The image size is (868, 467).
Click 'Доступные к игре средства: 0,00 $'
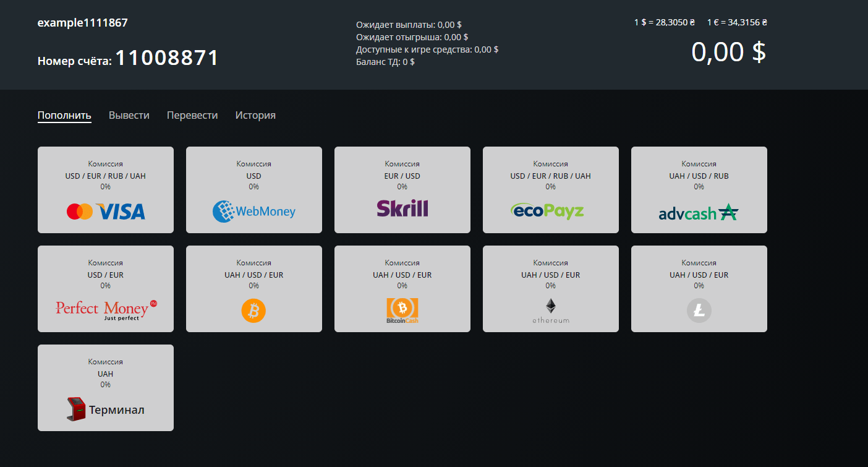[427, 49]
